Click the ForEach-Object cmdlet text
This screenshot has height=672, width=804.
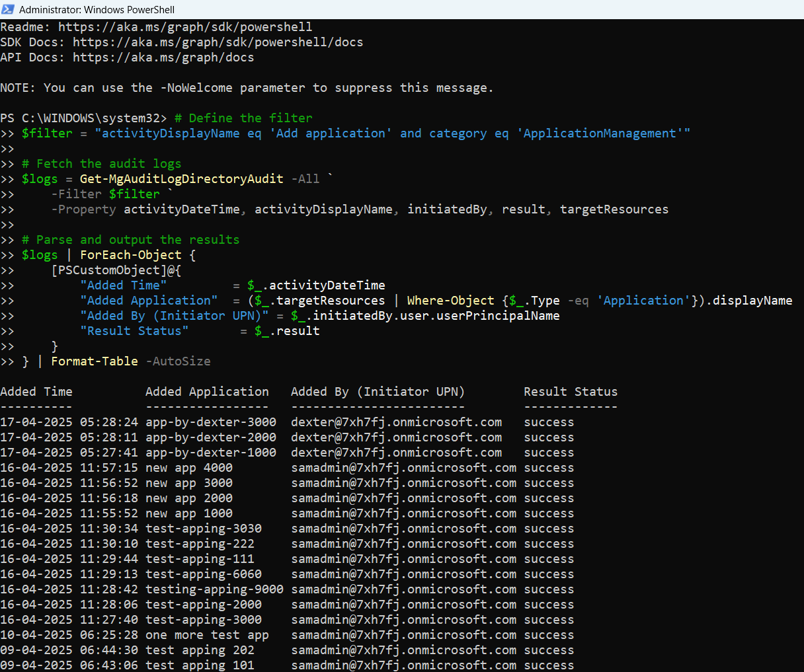[x=130, y=255]
